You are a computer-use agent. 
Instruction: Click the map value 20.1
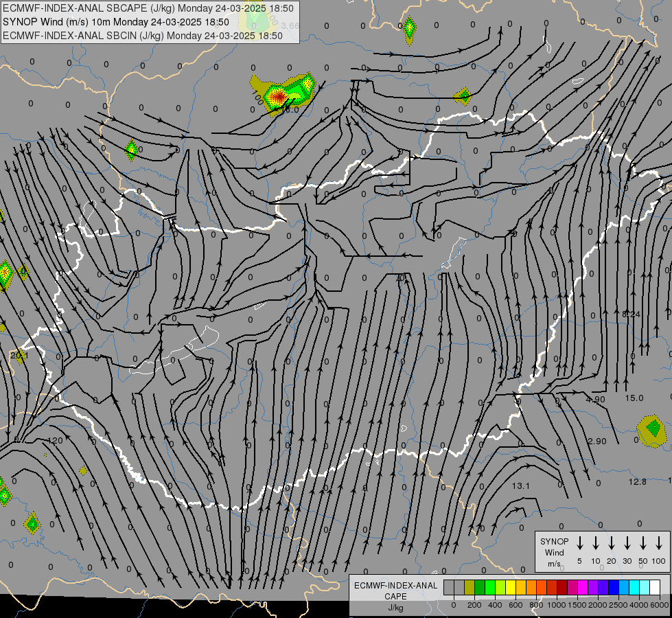coord(19,356)
